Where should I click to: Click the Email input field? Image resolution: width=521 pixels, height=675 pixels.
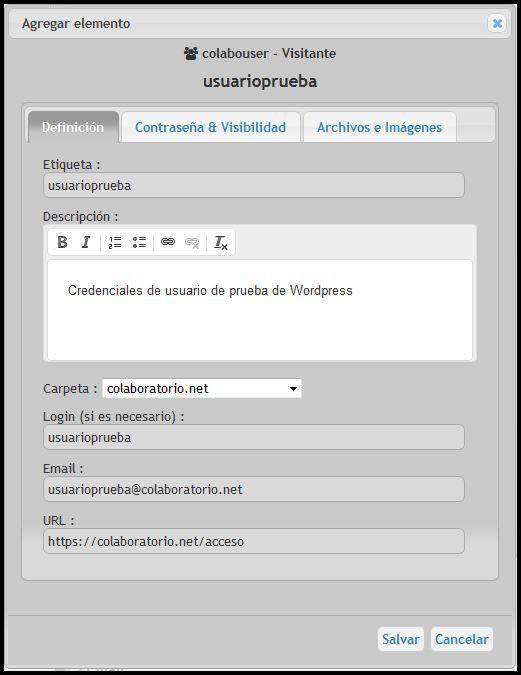[254, 489]
